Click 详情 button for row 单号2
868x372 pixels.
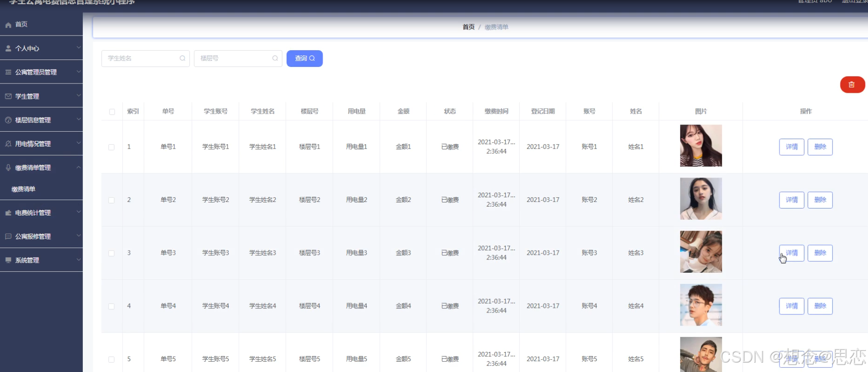tap(792, 200)
